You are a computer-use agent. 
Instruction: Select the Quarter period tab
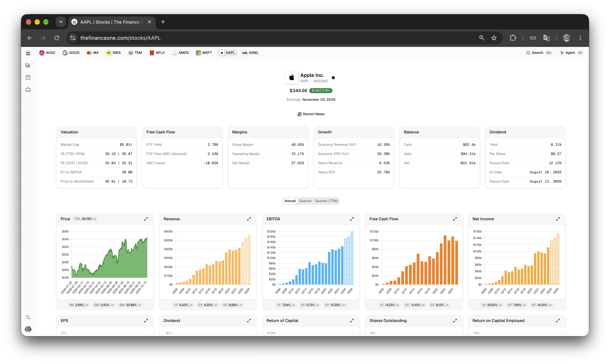point(305,201)
